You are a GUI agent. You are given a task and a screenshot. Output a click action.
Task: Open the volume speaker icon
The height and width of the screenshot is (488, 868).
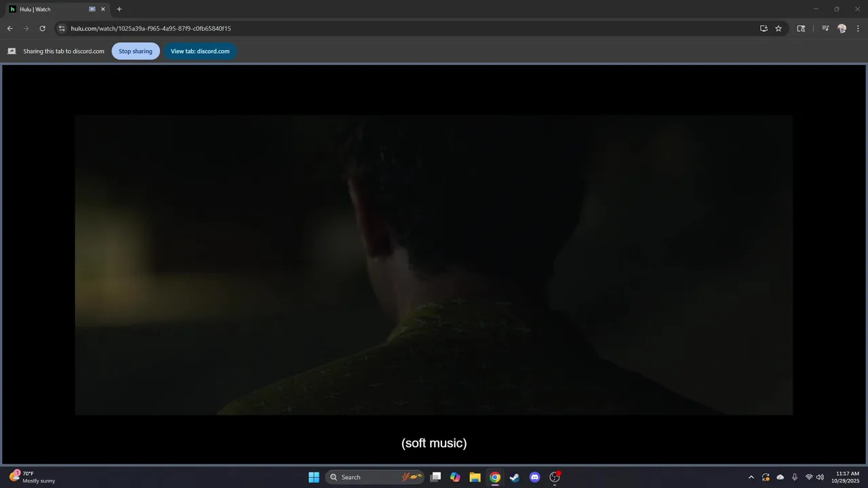click(x=821, y=477)
